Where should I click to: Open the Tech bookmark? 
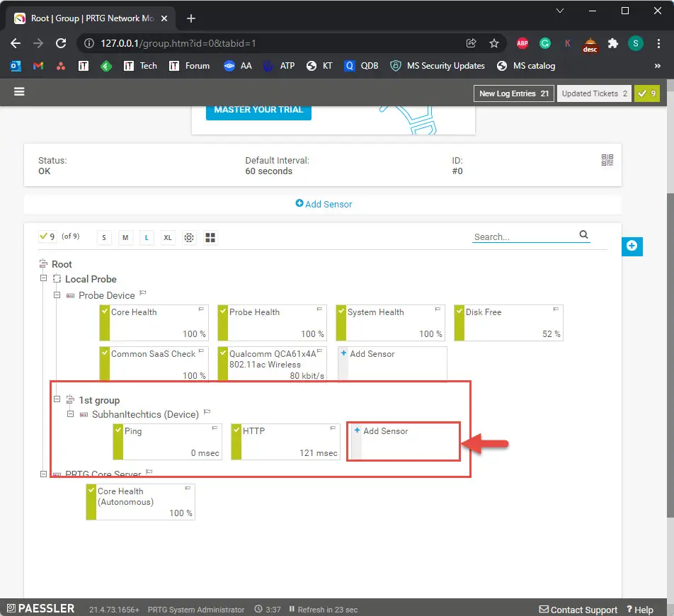[x=140, y=66]
